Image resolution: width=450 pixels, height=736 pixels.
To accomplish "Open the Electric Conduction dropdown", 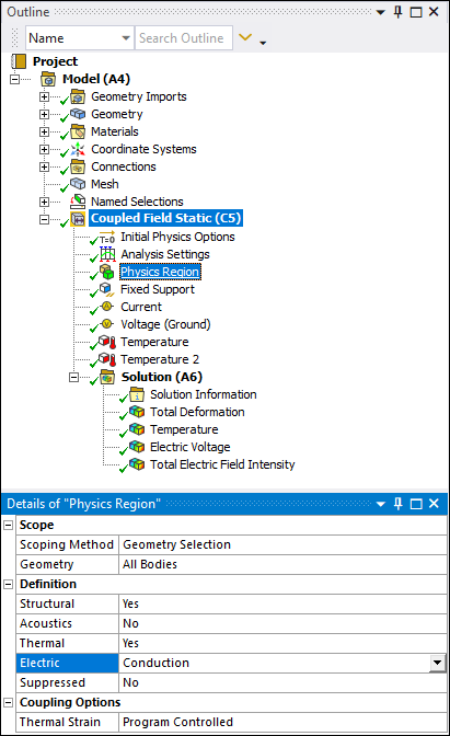I will click(437, 663).
